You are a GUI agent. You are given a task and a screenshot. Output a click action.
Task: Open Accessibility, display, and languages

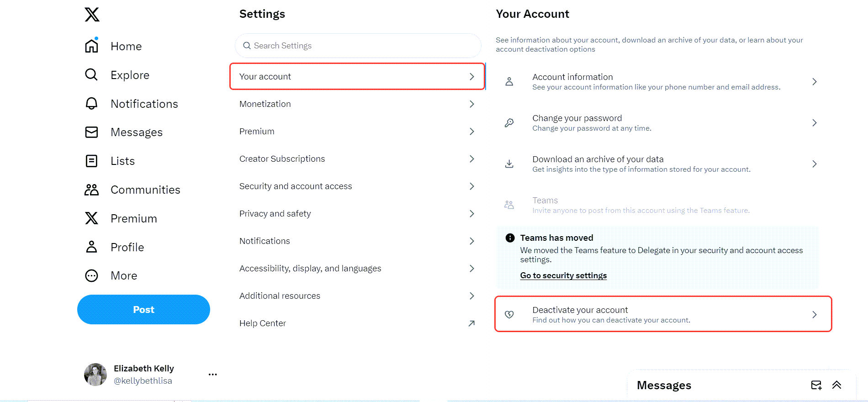(357, 268)
